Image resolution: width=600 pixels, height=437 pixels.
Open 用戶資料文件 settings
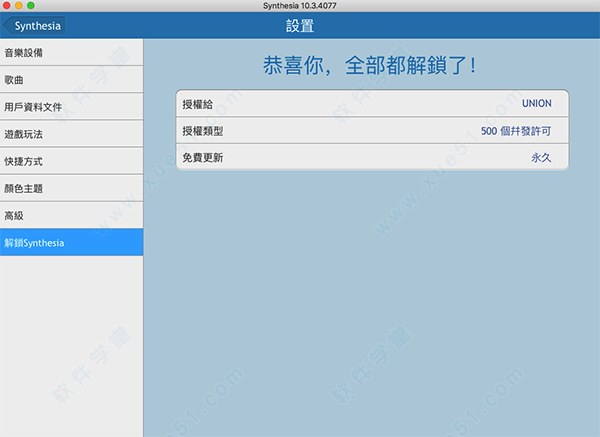72,106
